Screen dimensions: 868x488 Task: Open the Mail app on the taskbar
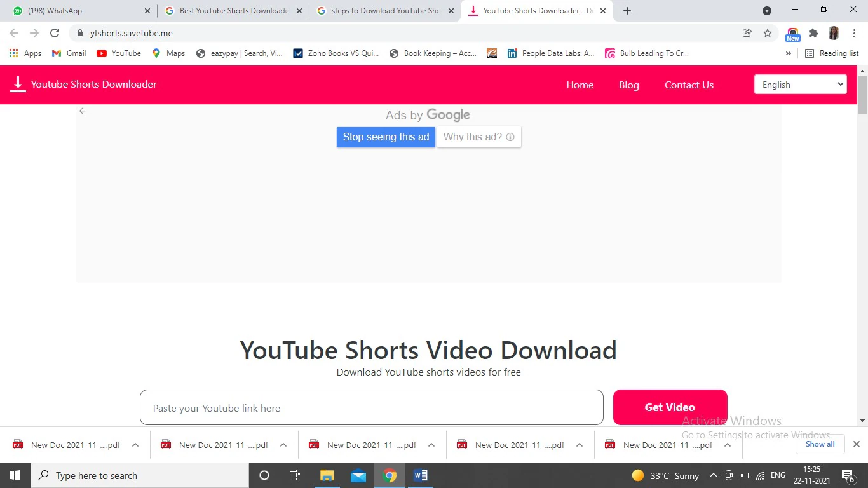(358, 475)
